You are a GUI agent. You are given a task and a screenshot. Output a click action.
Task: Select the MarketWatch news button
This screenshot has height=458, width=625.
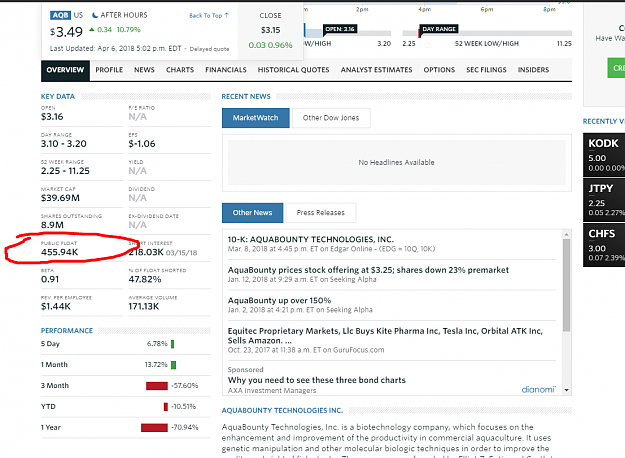click(x=256, y=118)
